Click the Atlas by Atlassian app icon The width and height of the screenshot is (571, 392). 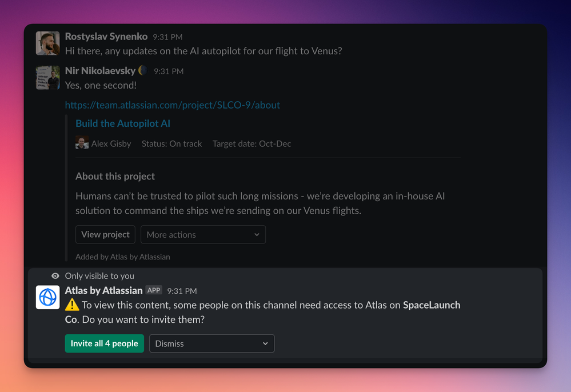tap(47, 297)
